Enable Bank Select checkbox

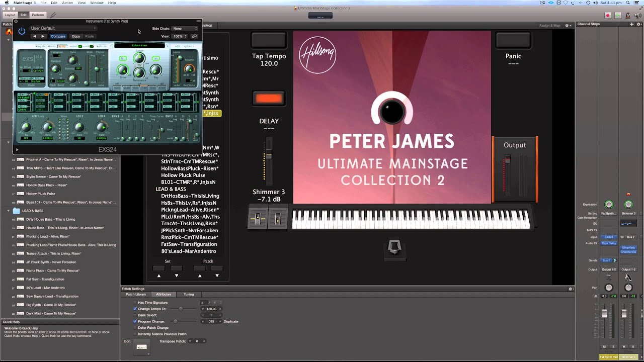pos(135,315)
